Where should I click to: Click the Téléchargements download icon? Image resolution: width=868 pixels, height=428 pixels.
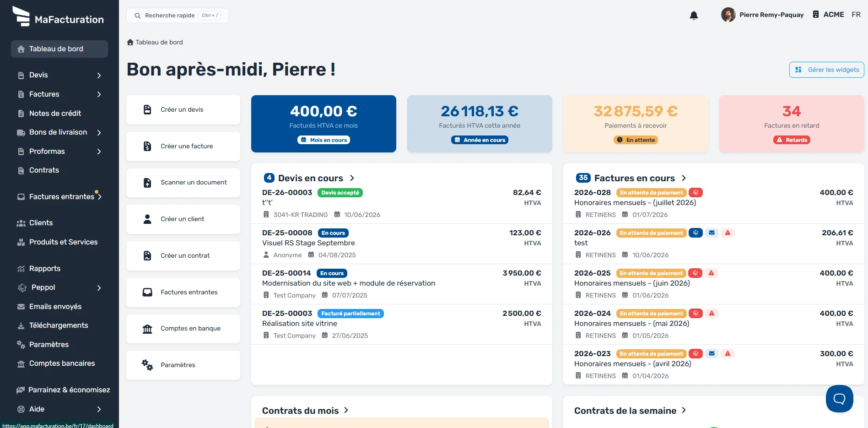click(21, 325)
